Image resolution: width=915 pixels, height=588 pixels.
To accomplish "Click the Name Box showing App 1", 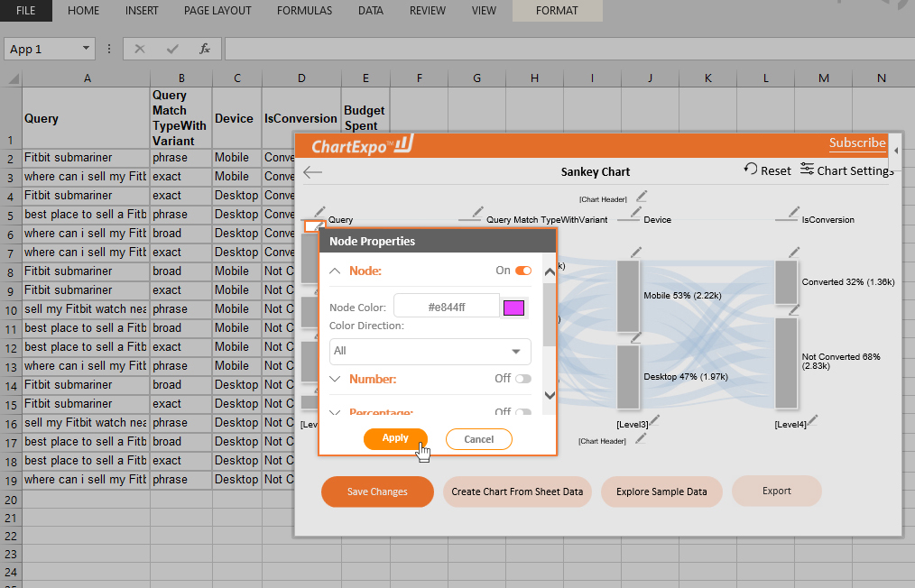I will 42,49.
